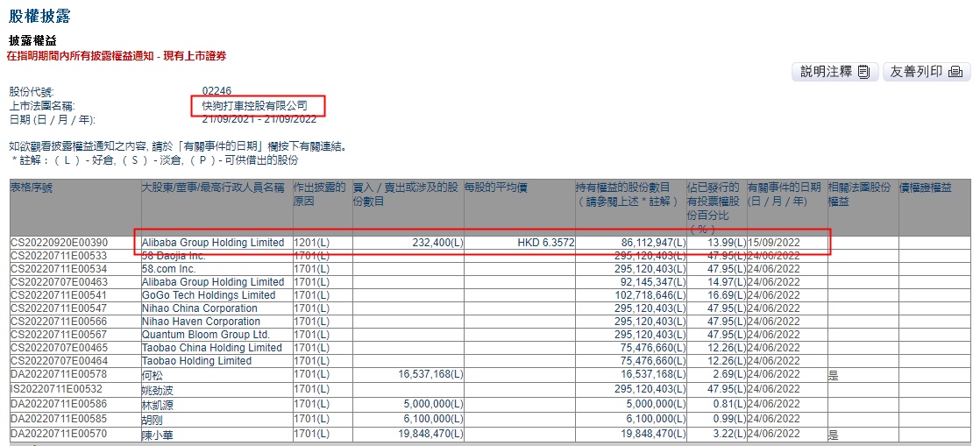Click shareholder name 58 Daojia Inc.

point(174,256)
